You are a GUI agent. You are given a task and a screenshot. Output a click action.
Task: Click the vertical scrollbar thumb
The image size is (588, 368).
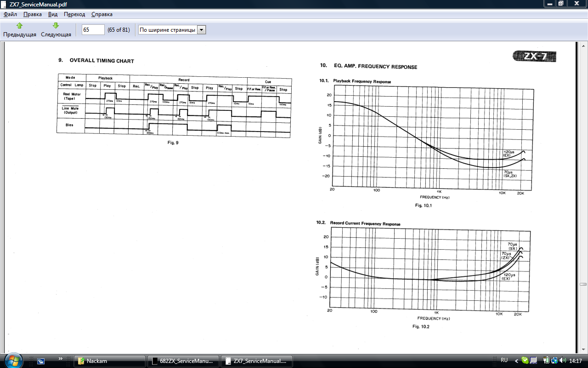pyautogui.click(x=583, y=284)
